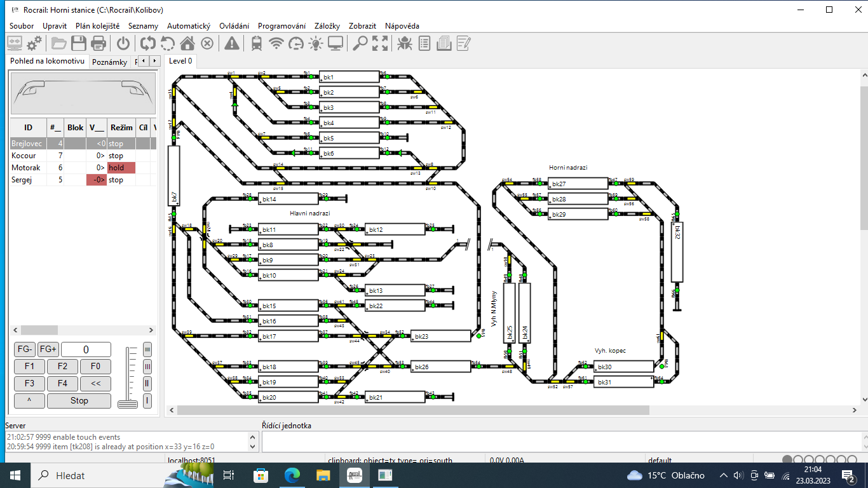Image resolution: width=868 pixels, height=488 pixels.
Task: Select the Brejlovec locomotive row
Action: click(83, 144)
